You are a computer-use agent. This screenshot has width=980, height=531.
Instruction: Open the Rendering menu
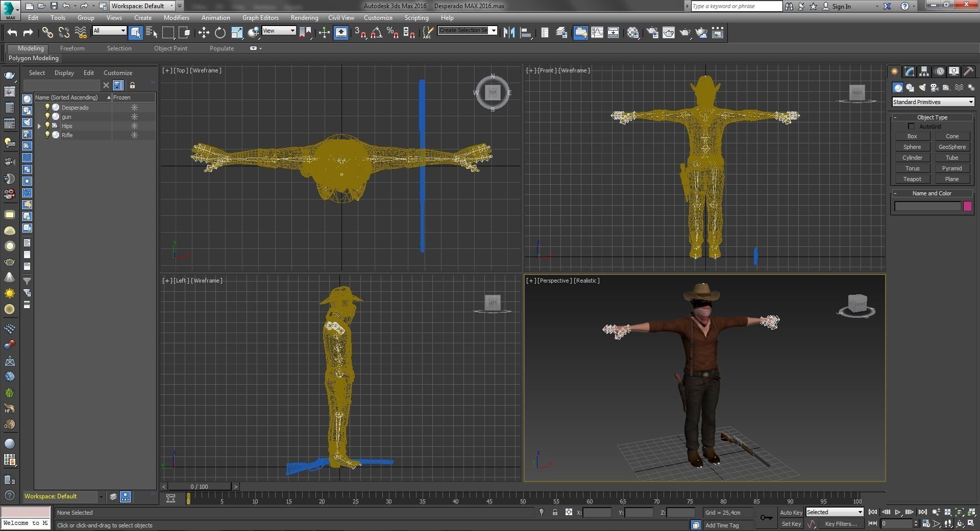pyautogui.click(x=304, y=18)
